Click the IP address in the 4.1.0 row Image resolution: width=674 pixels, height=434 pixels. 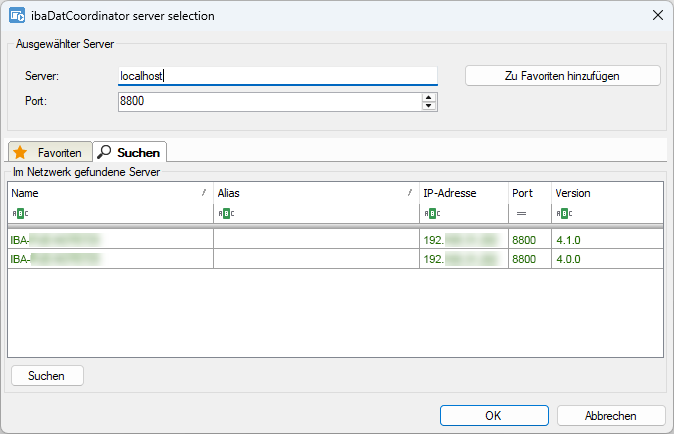click(x=461, y=240)
